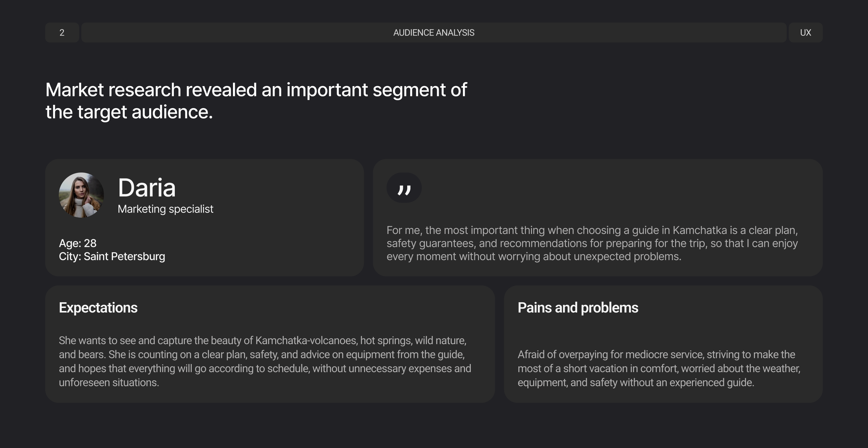Viewport: 868px width, 448px height.
Task: Click "the target audience." headline line
Action: coord(129,112)
